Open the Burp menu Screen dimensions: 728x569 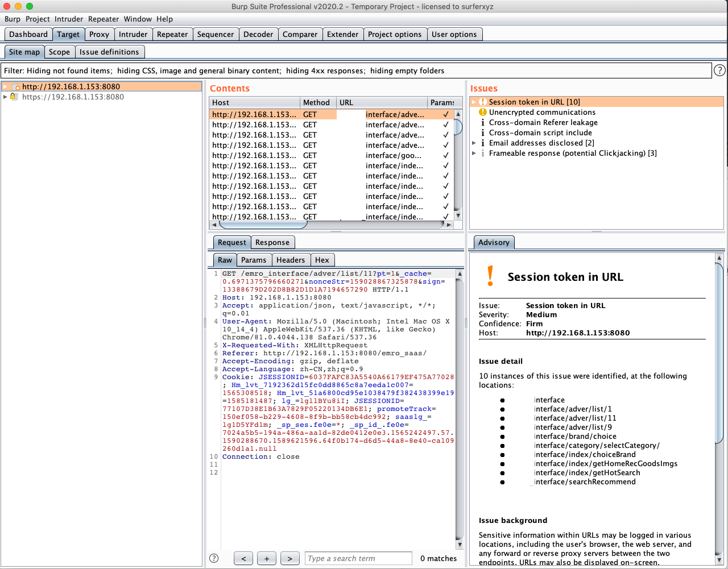coord(13,19)
